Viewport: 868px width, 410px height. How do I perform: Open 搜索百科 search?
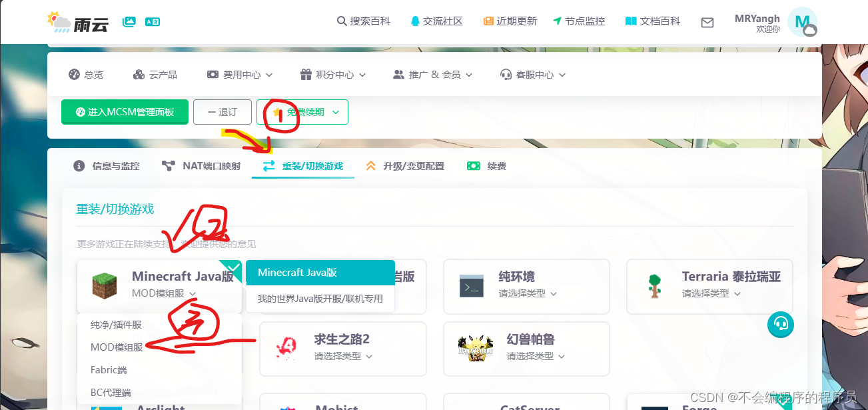[364, 21]
